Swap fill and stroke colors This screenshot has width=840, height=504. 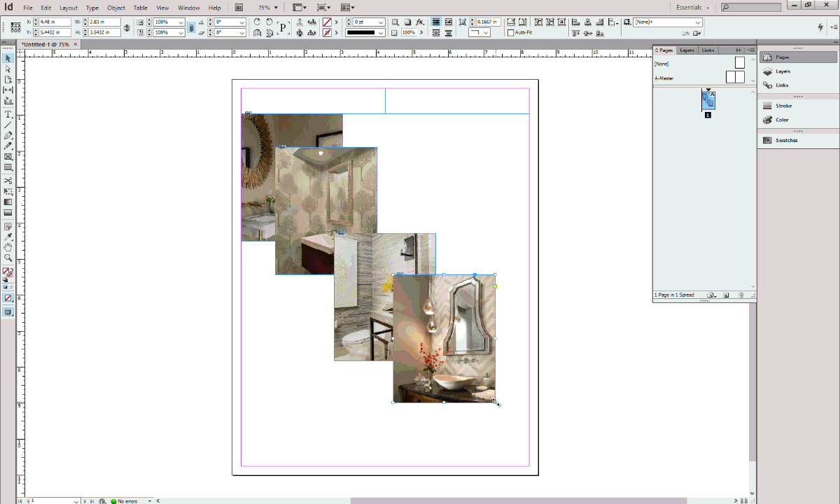(x=11, y=268)
